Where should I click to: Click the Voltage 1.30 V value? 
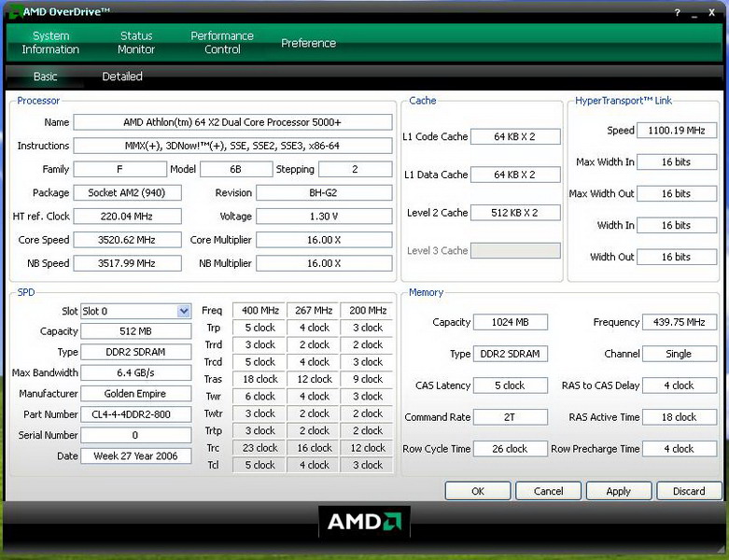[324, 217]
